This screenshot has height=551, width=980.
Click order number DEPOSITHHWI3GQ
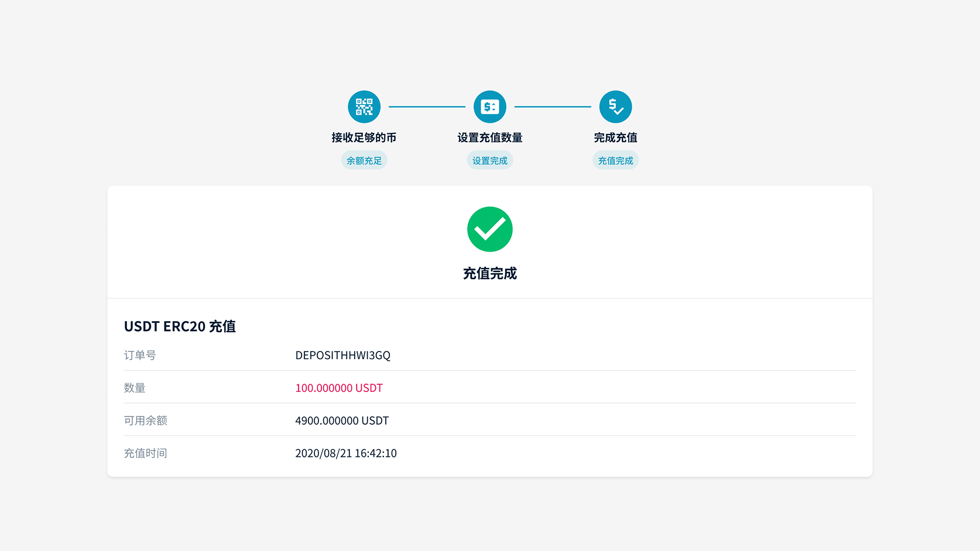(343, 355)
